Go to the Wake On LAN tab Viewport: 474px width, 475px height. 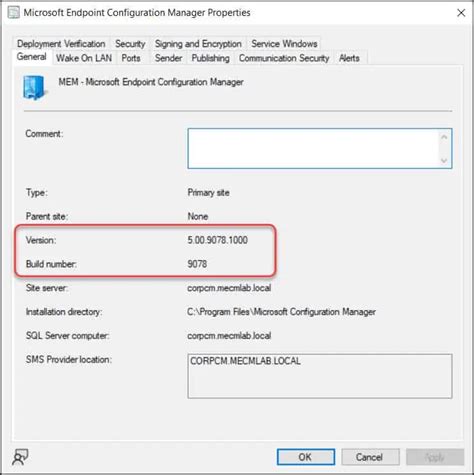[84, 58]
